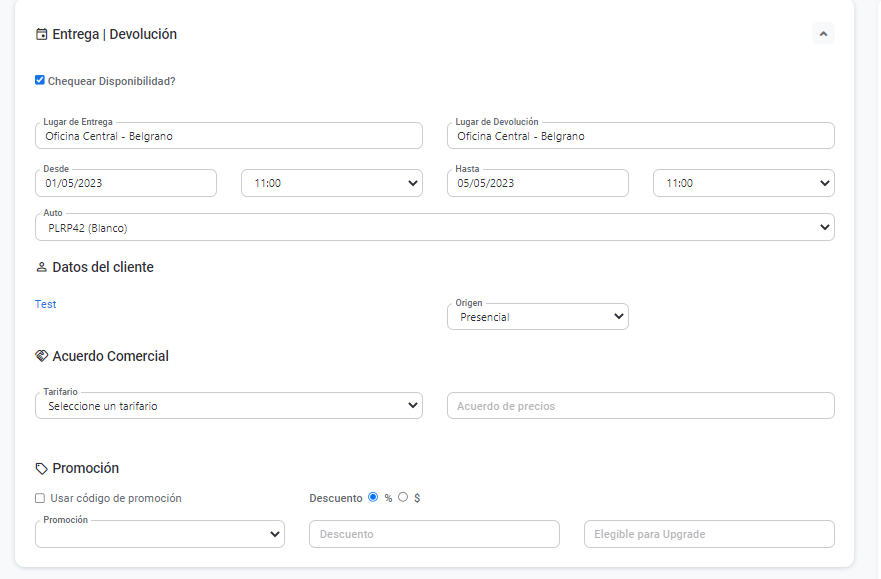Enable Usar código de promoción
Image resolution: width=881 pixels, height=579 pixels.
tap(40, 498)
